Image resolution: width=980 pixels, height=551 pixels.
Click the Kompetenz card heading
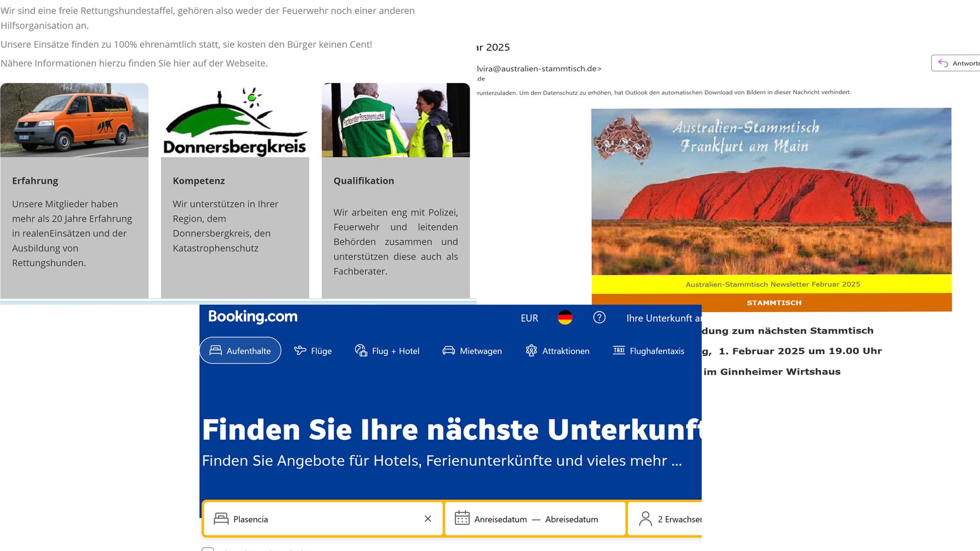(199, 181)
